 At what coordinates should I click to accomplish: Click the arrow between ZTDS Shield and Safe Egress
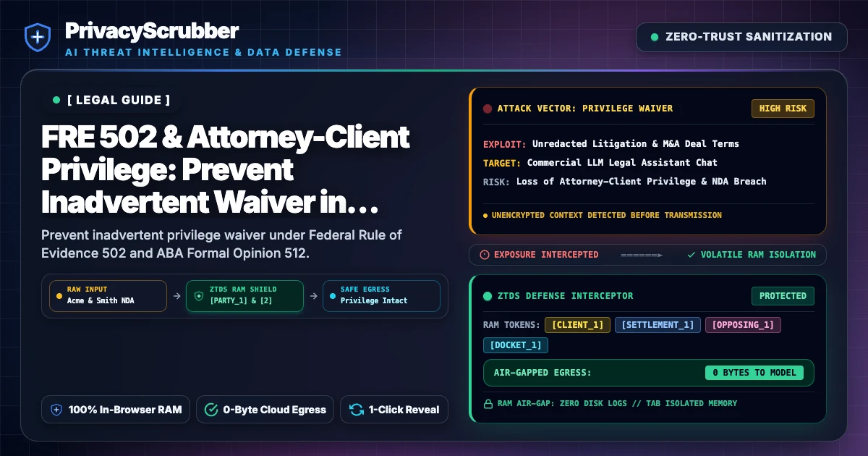coord(313,296)
